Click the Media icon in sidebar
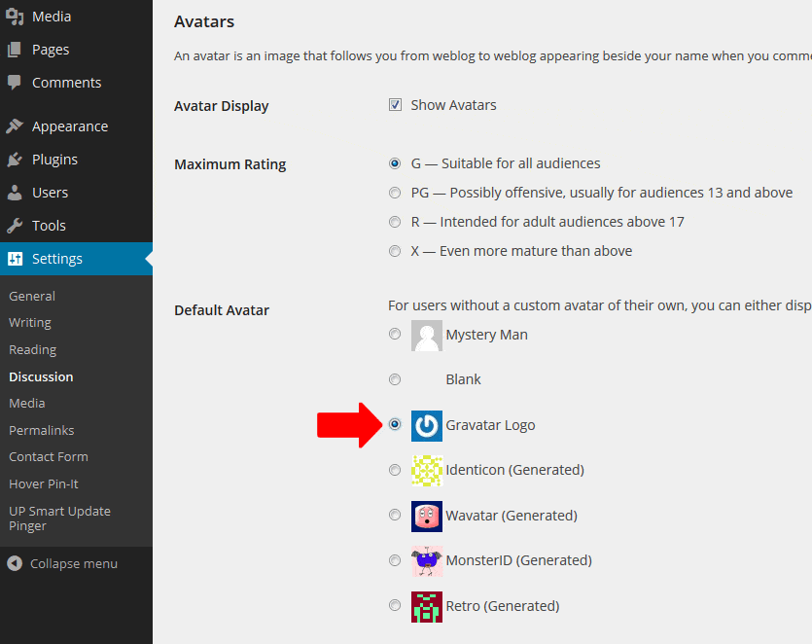Image resolution: width=812 pixels, height=644 pixels. pos(15,17)
